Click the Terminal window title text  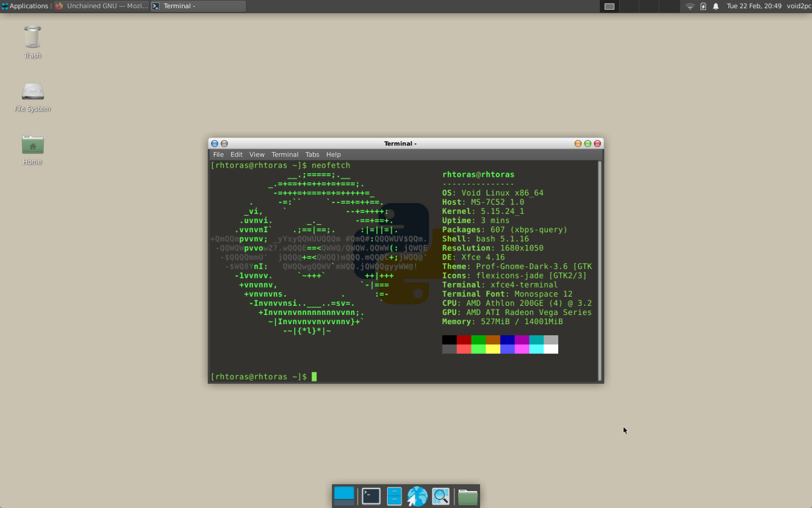pyautogui.click(x=400, y=144)
